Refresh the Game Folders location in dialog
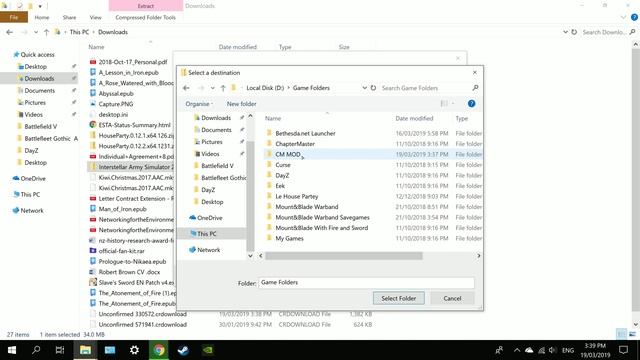 pos(373,88)
